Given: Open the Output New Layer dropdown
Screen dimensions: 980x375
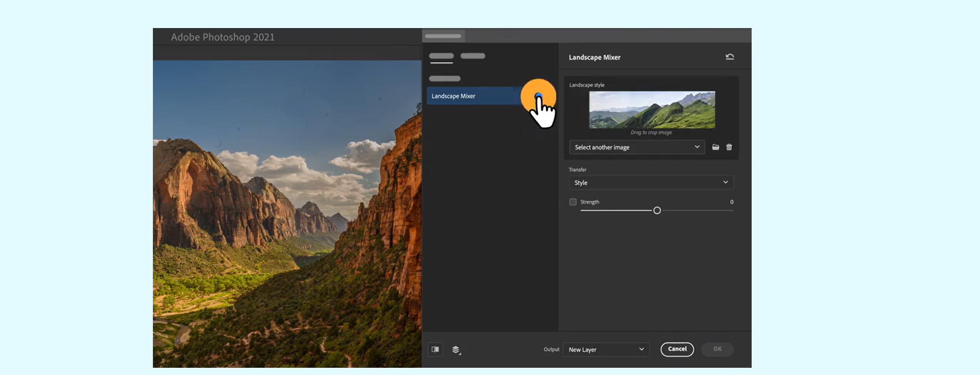Looking at the screenshot, I should [606, 349].
